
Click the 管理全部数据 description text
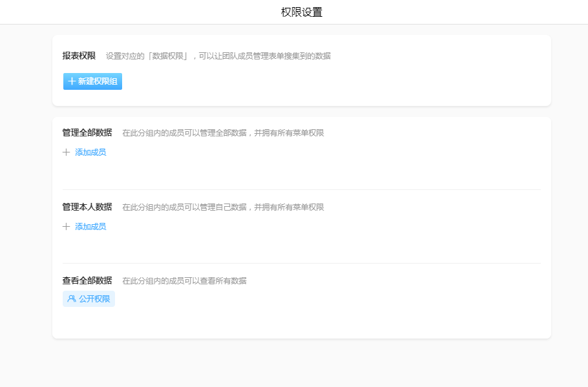(x=223, y=133)
